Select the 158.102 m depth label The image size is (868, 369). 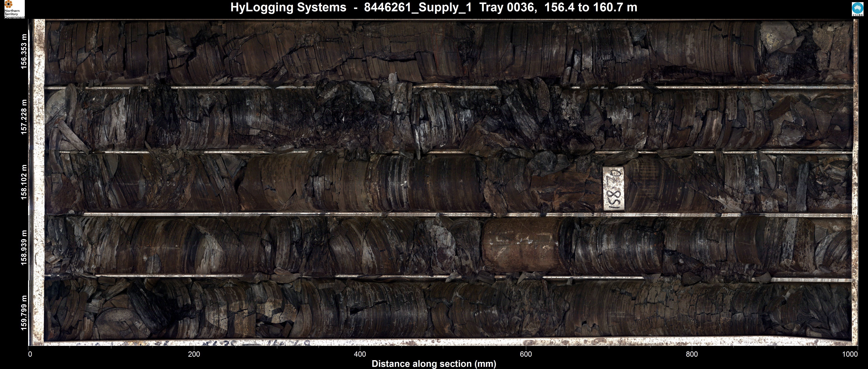pos(24,182)
